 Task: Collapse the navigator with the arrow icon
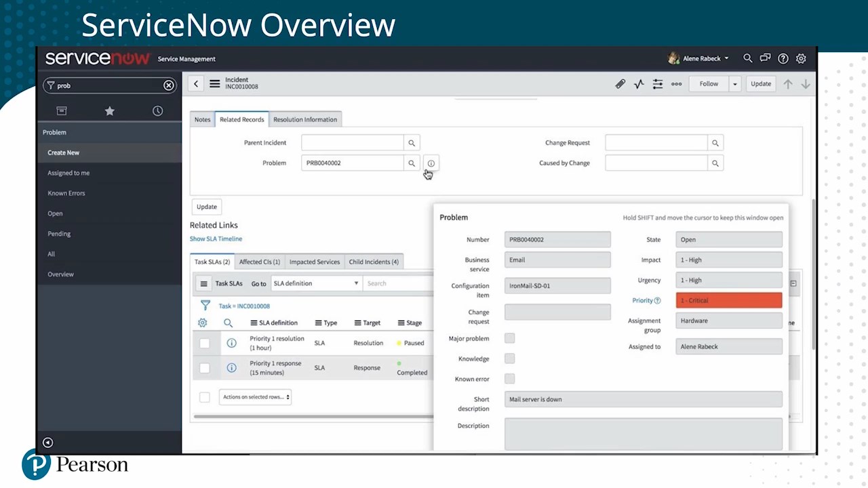[47, 443]
